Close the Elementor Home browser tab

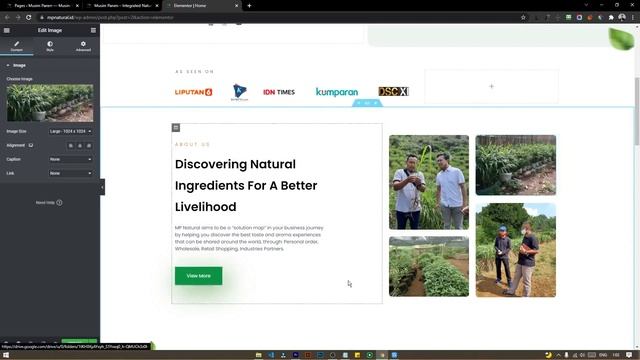click(236, 6)
